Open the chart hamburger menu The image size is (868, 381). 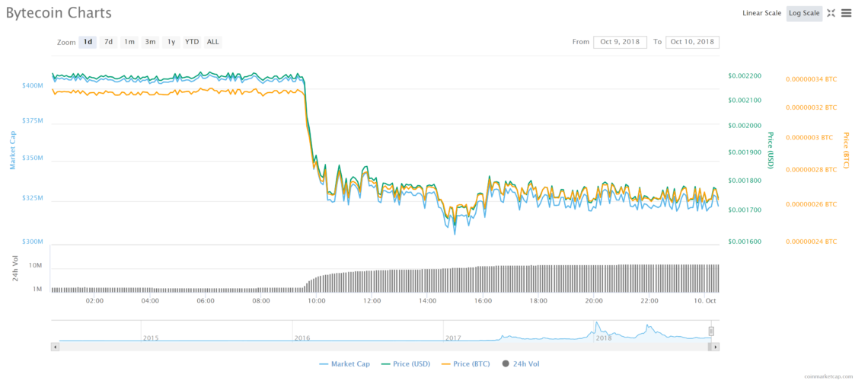click(x=846, y=13)
